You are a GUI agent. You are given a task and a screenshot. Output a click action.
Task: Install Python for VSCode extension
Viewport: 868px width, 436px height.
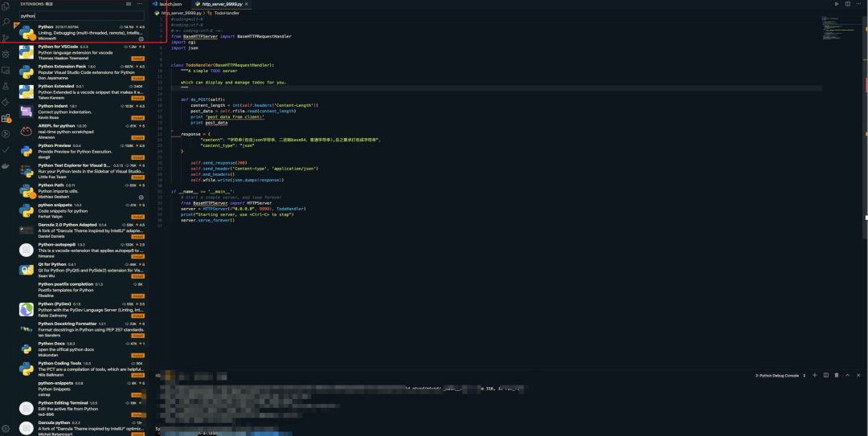click(x=138, y=59)
